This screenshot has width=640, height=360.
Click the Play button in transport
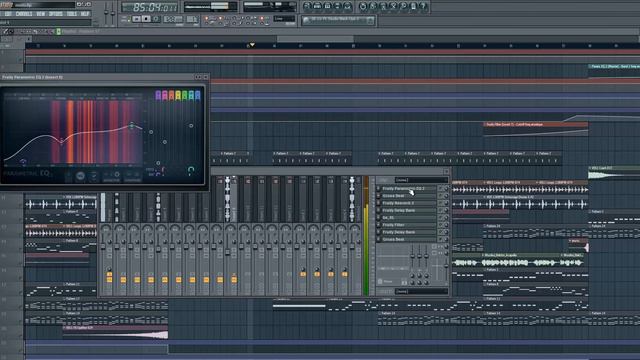coord(137,19)
